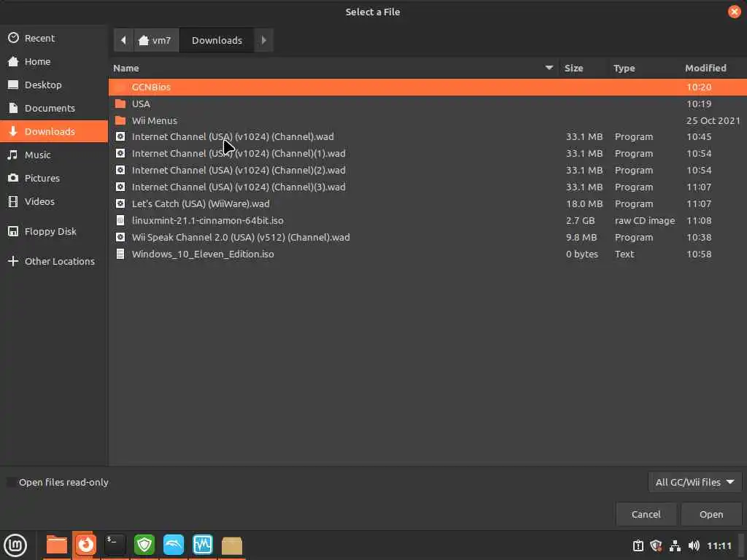Open the All GC/Wii files filter dropdown
The image size is (747, 560).
pos(695,483)
